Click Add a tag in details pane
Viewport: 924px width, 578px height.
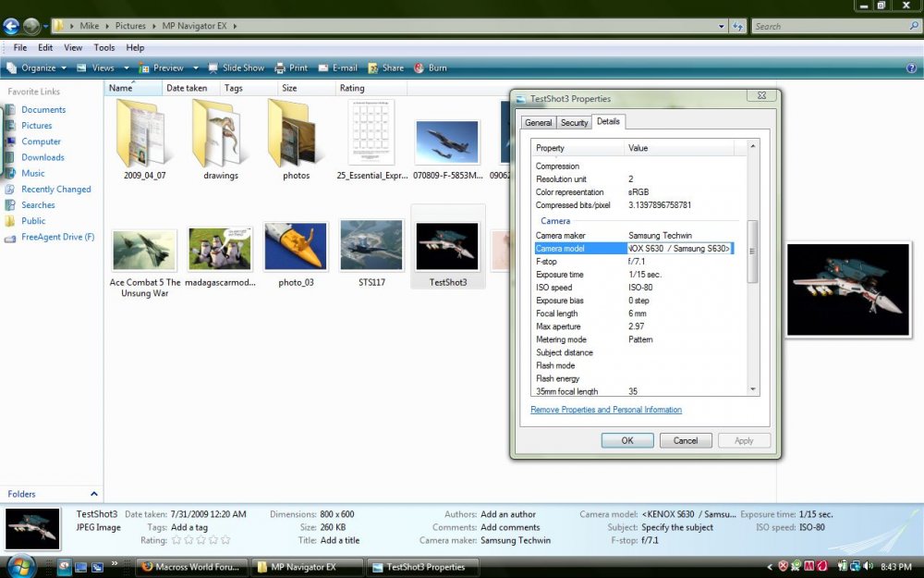189,527
